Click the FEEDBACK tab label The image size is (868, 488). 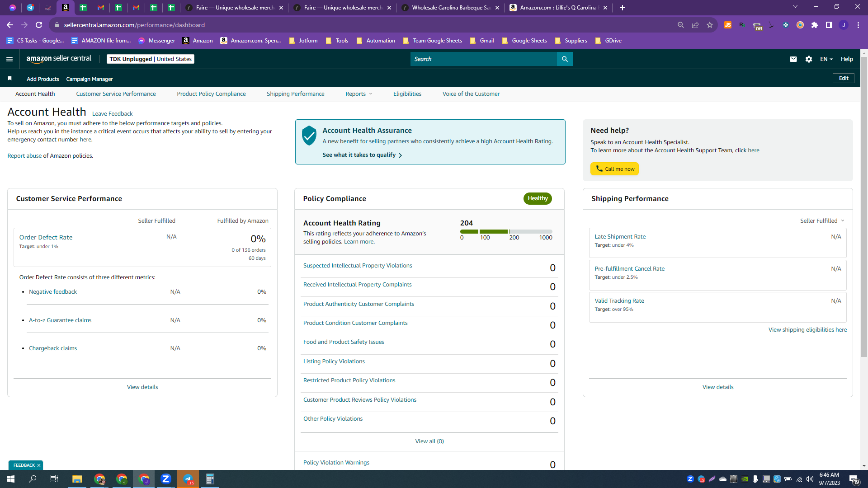coord(24,465)
